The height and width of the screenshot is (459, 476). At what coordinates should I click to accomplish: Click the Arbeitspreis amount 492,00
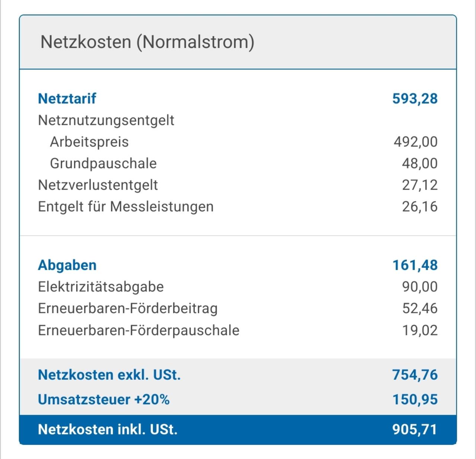click(x=415, y=142)
